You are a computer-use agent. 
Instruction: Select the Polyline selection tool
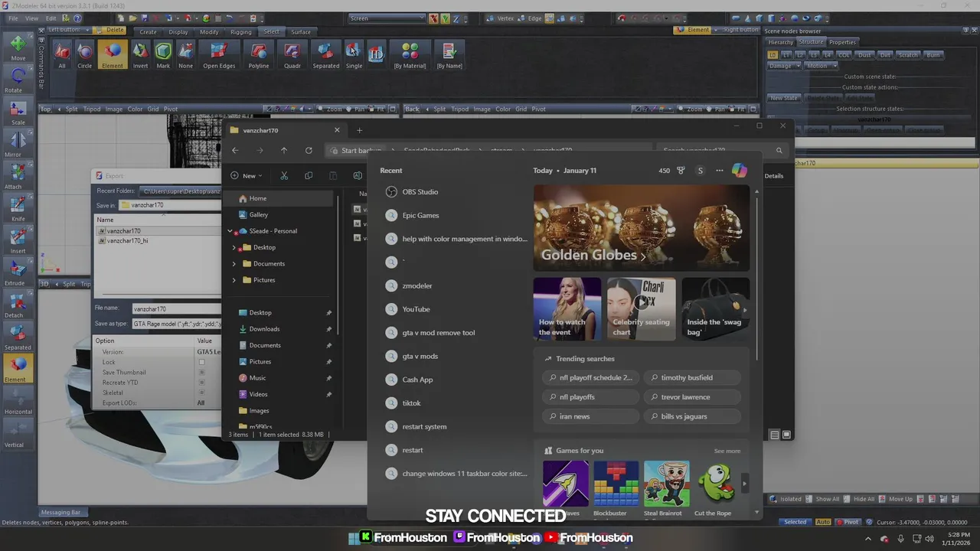click(259, 55)
